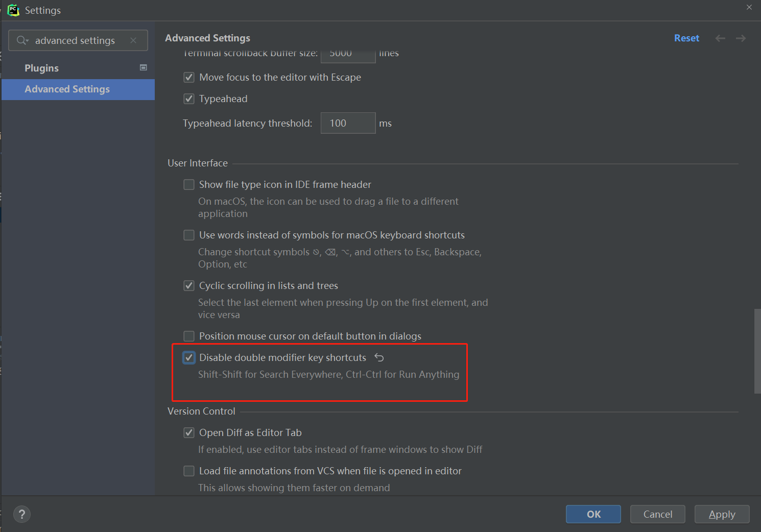761x532 pixels.
Task: Click the Apply button
Action: click(x=722, y=514)
